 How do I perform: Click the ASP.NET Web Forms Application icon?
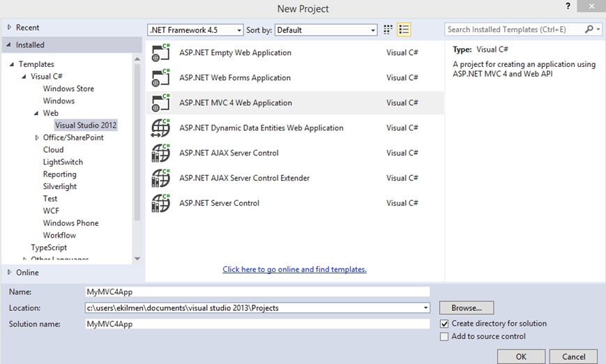[160, 77]
